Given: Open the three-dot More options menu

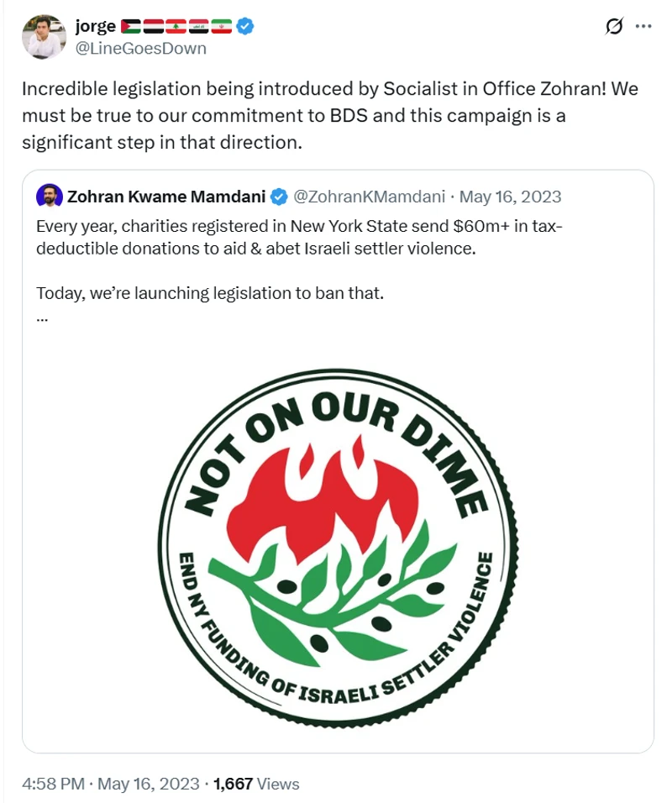Looking at the screenshot, I should 643,26.
